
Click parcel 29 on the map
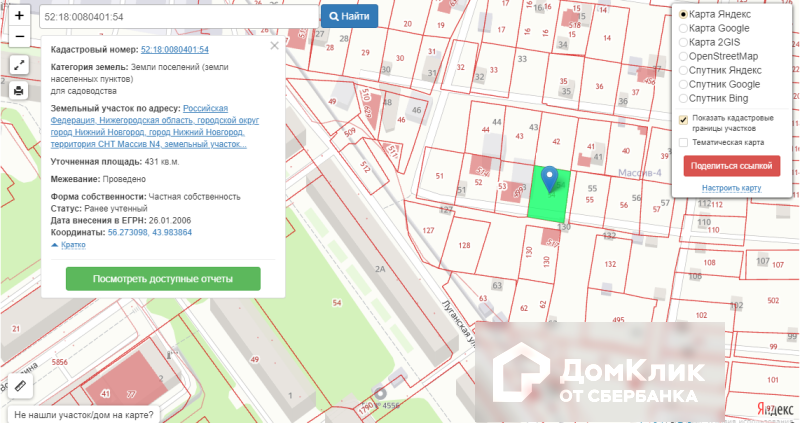[365, 53]
